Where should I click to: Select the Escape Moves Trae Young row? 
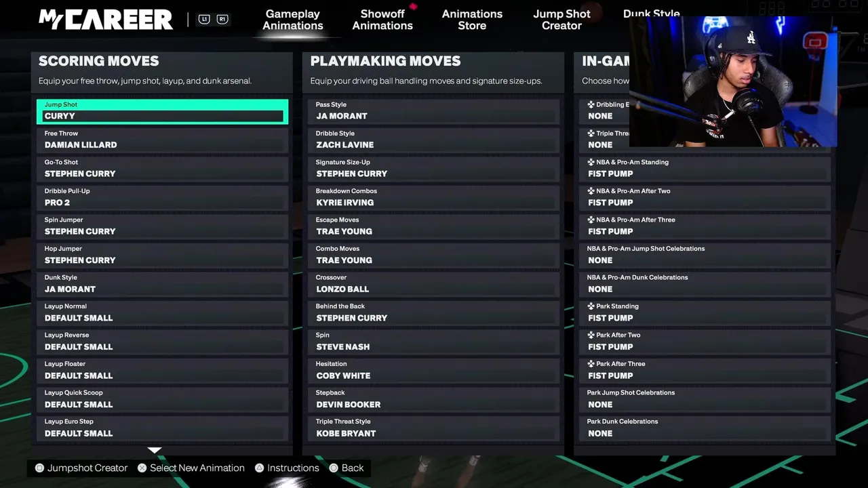(x=433, y=226)
